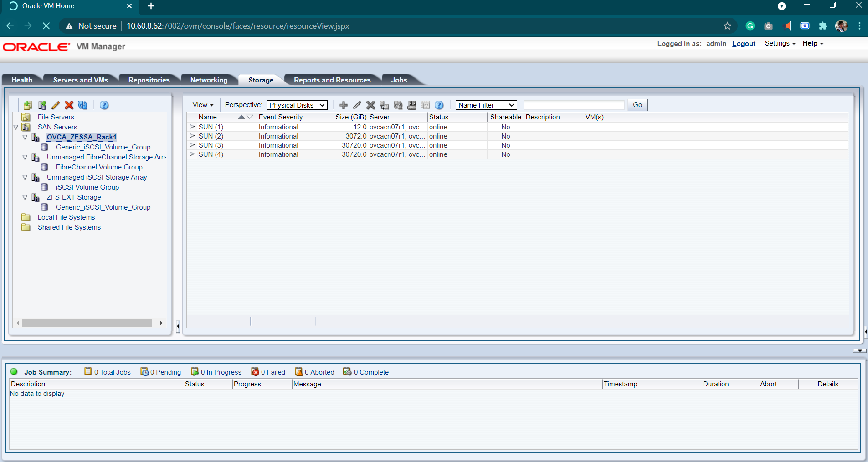Click the Complete jobs icon
Viewport: 868px width, 462px height.
pyautogui.click(x=347, y=372)
